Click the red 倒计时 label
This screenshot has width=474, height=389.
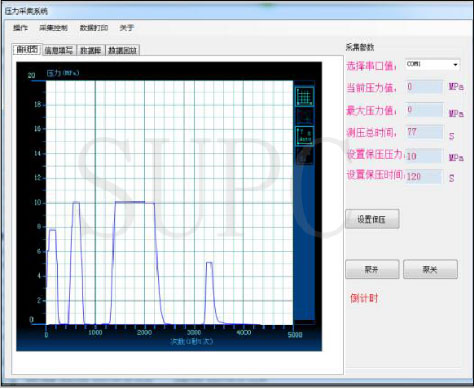[364, 298]
